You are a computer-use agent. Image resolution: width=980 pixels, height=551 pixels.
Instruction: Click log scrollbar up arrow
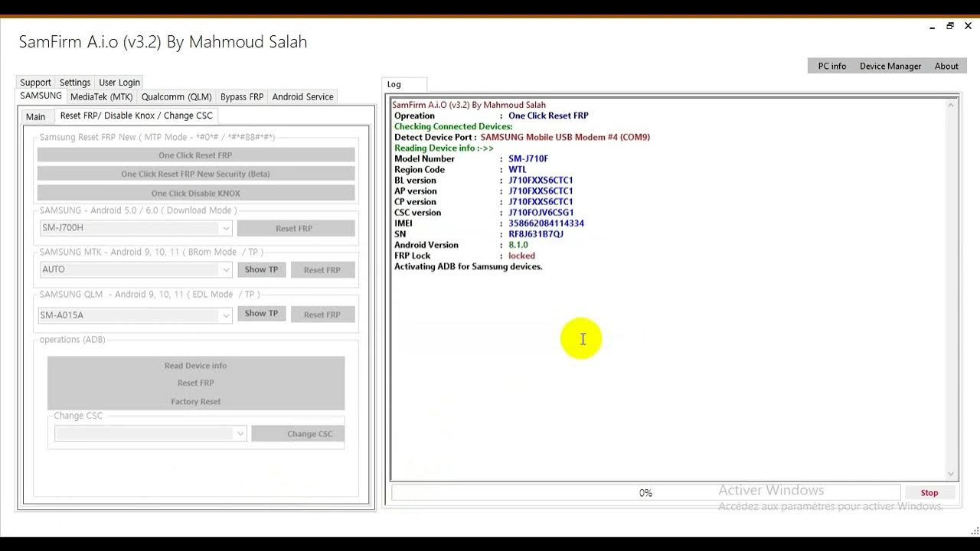[952, 105]
